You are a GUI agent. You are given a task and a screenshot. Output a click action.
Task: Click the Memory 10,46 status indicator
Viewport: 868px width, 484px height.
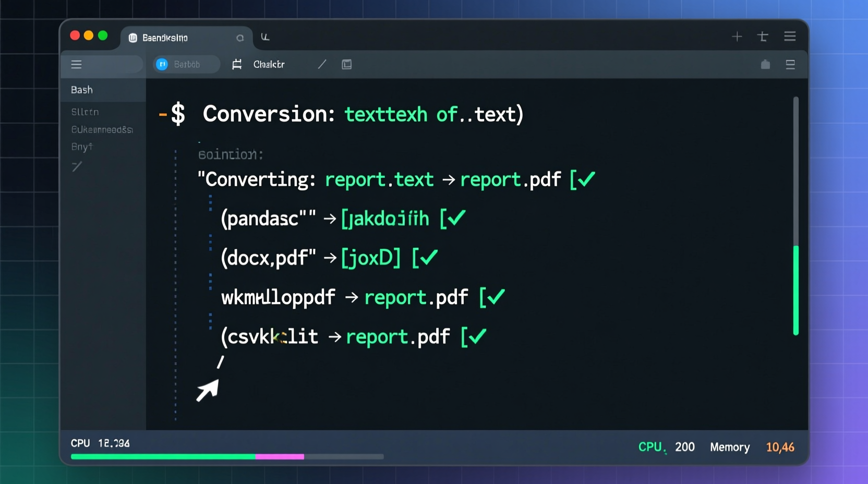pos(752,447)
